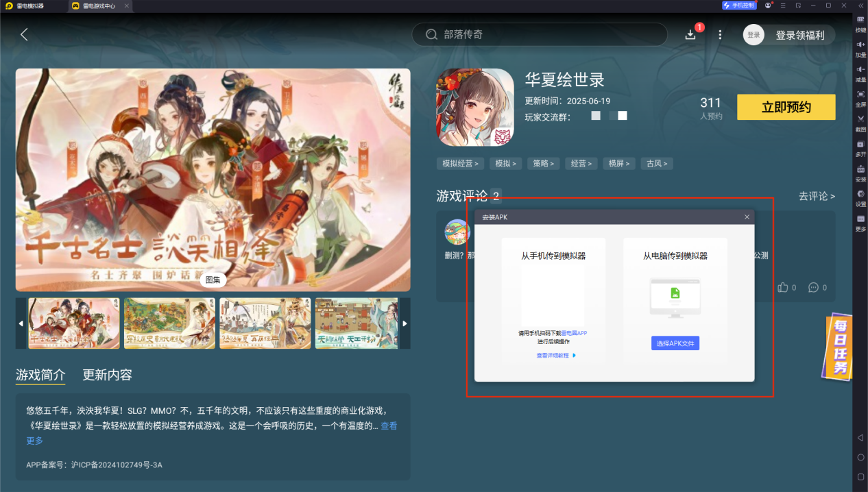
Task: Toggle 全屏 fullscreen mode in sidebar
Action: click(860, 97)
